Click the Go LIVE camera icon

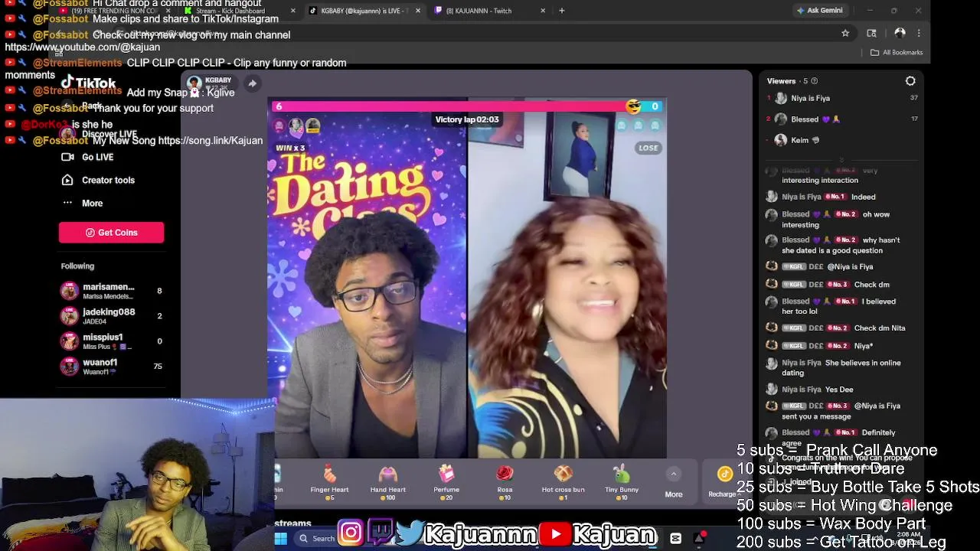coord(67,157)
